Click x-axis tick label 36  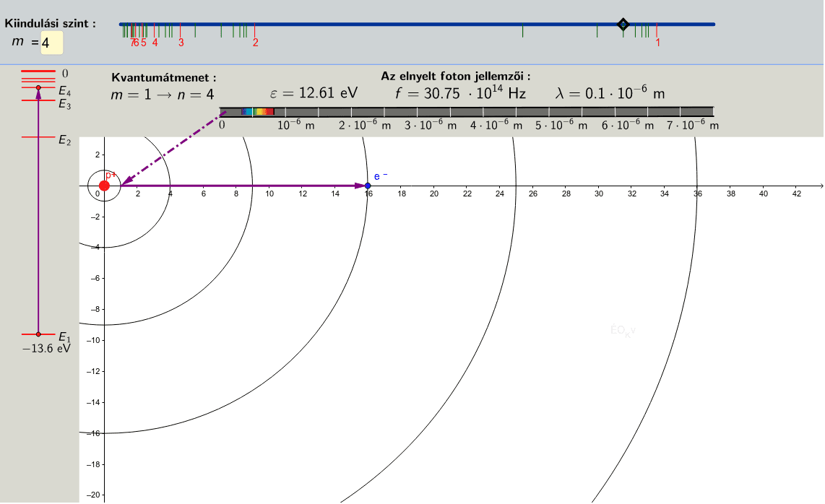tap(698, 194)
